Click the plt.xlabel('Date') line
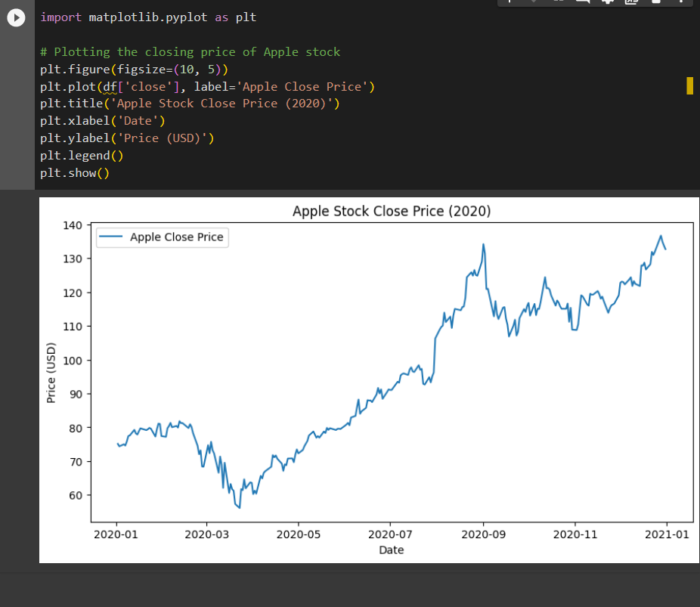The width and height of the screenshot is (700, 607). tap(103, 121)
